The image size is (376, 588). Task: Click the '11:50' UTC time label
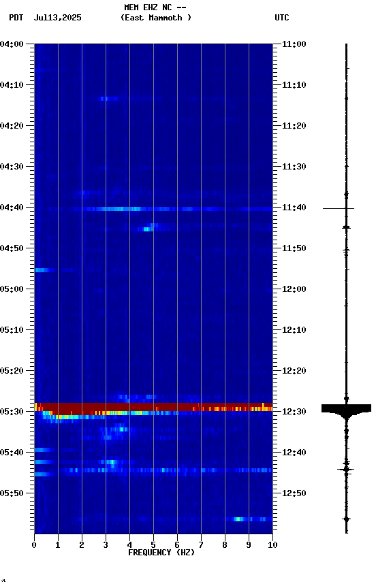294,248
